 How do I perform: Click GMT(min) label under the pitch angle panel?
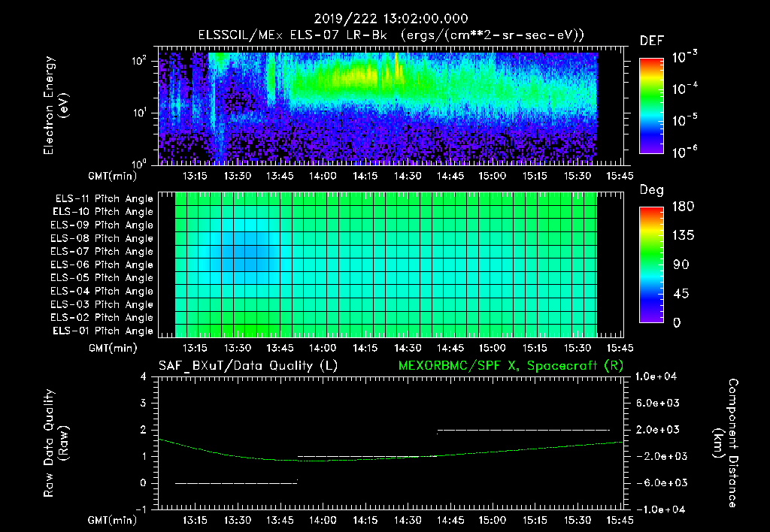(113, 348)
